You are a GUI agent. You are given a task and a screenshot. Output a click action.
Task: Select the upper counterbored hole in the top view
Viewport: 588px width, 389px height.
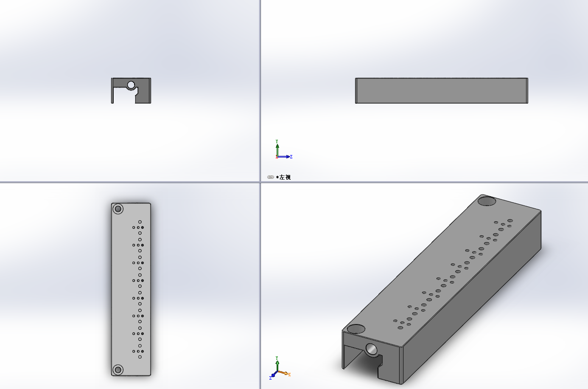tap(118, 209)
